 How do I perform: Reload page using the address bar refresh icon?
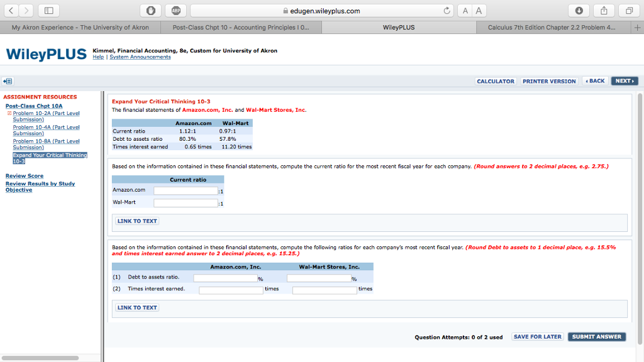447,11
